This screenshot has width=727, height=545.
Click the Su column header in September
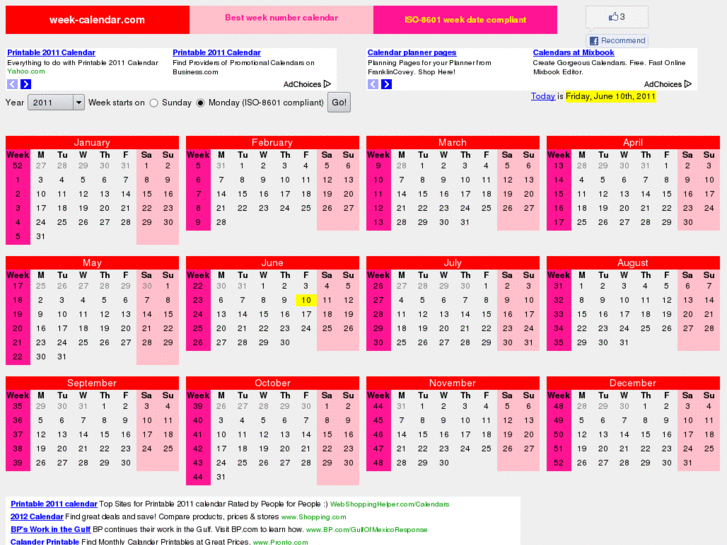pyautogui.click(x=168, y=395)
